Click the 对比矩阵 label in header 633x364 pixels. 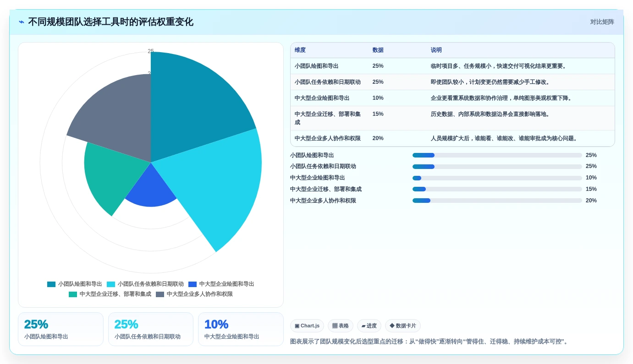click(x=602, y=22)
